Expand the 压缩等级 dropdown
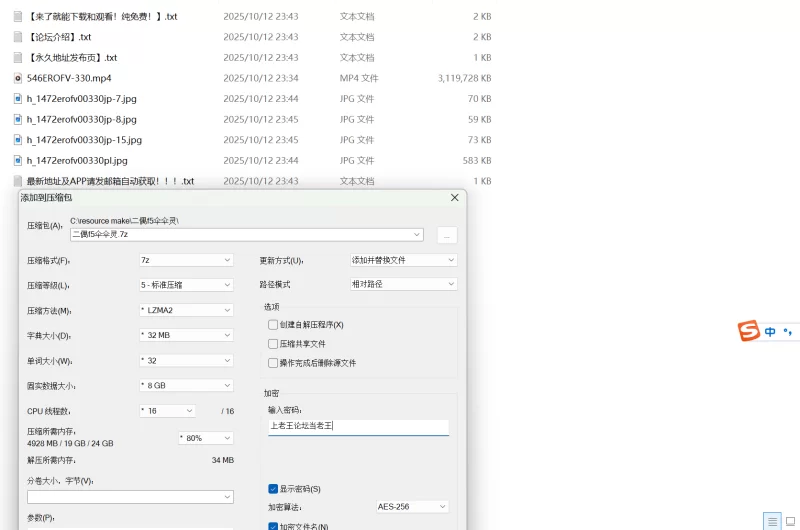 click(x=185, y=285)
